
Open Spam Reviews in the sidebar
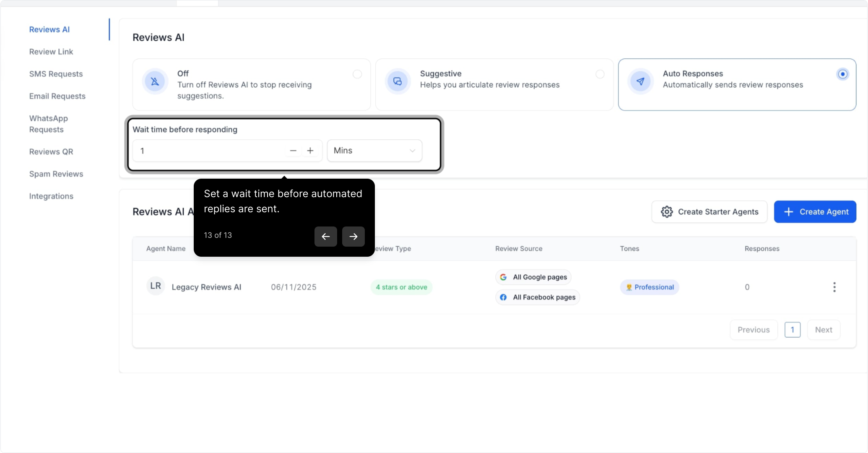(56, 174)
